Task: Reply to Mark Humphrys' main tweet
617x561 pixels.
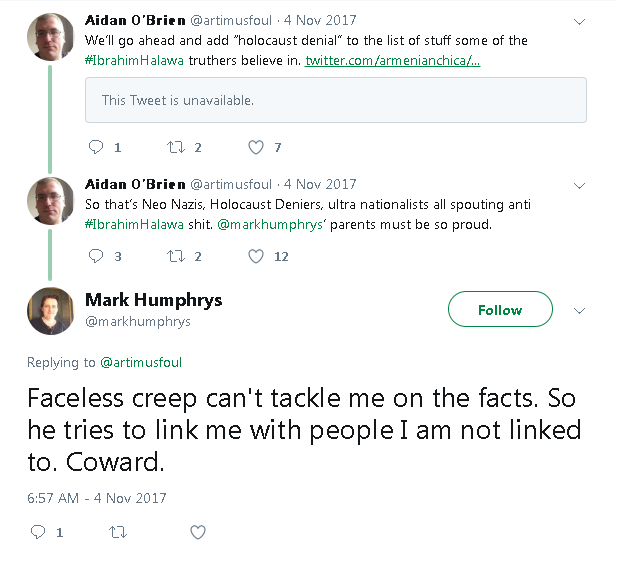Action: [x=38, y=532]
